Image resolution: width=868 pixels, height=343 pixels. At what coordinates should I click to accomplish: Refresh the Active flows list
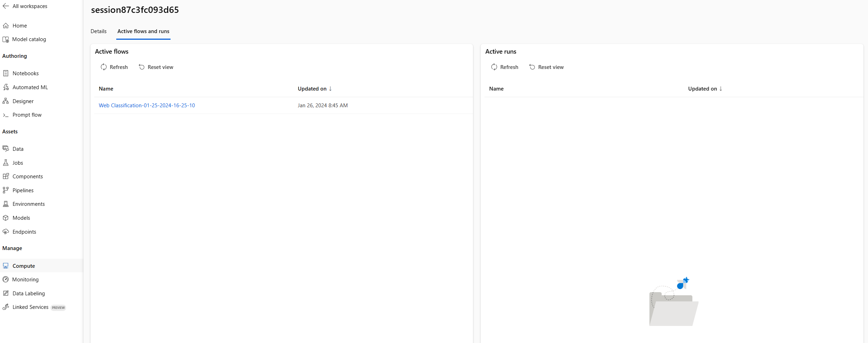[x=114, y=67]
